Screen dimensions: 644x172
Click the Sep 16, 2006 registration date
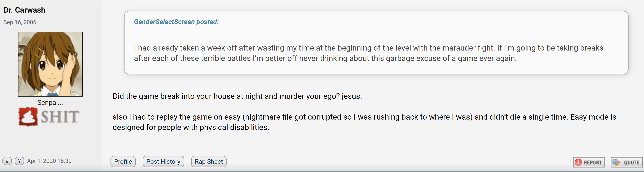[20, 22]
